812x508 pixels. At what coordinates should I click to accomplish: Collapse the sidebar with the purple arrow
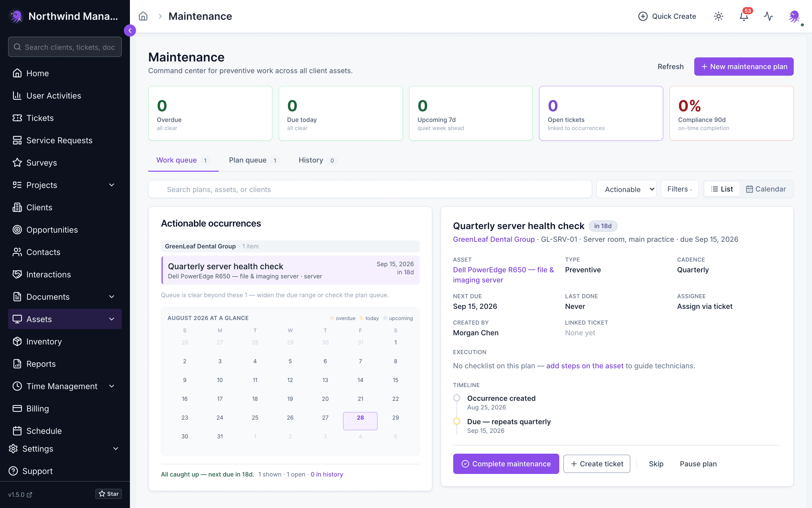pos(130,30)
